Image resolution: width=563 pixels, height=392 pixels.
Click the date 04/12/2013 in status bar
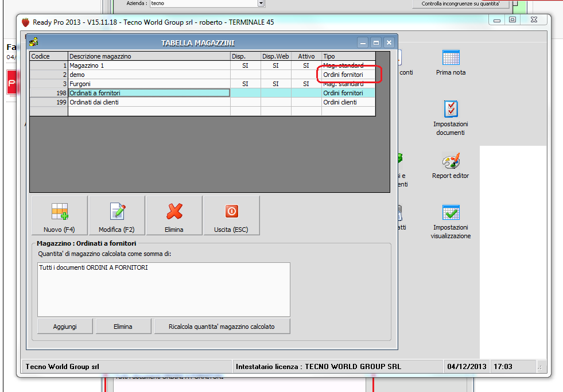(467, 367)
